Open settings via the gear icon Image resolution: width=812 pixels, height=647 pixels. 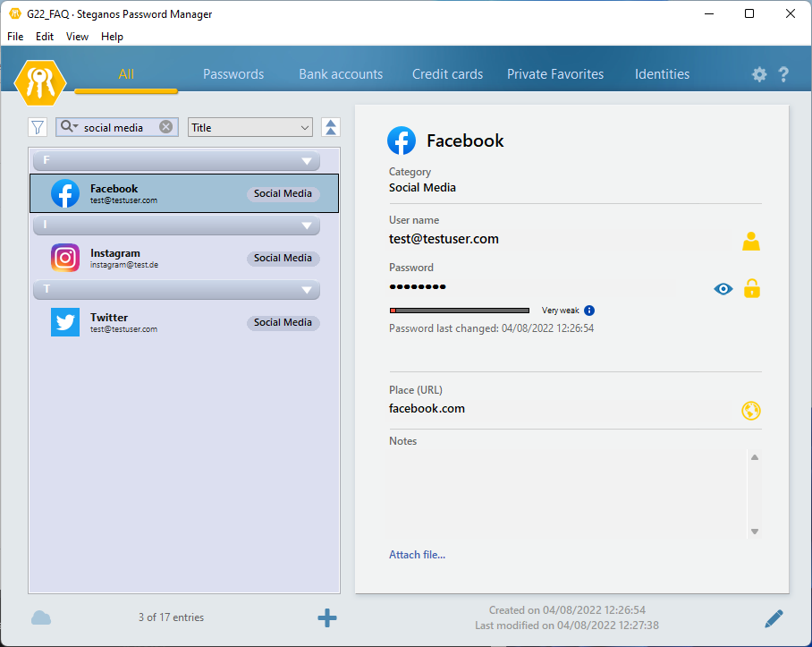click(759, 74)
